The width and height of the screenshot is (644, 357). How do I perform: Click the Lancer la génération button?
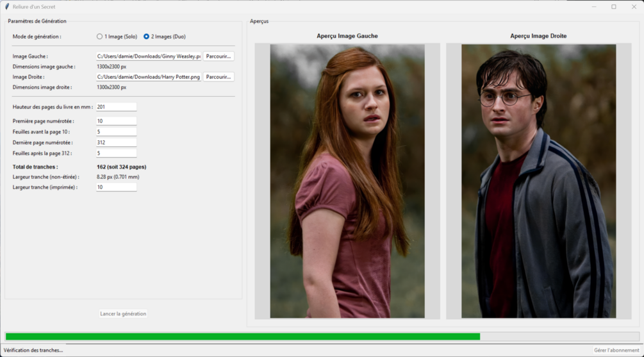tap(123, 314)
